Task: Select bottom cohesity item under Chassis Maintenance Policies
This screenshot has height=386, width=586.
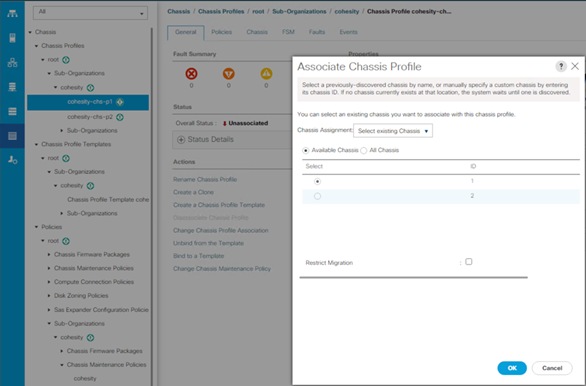Action: (x=85, y=379)
